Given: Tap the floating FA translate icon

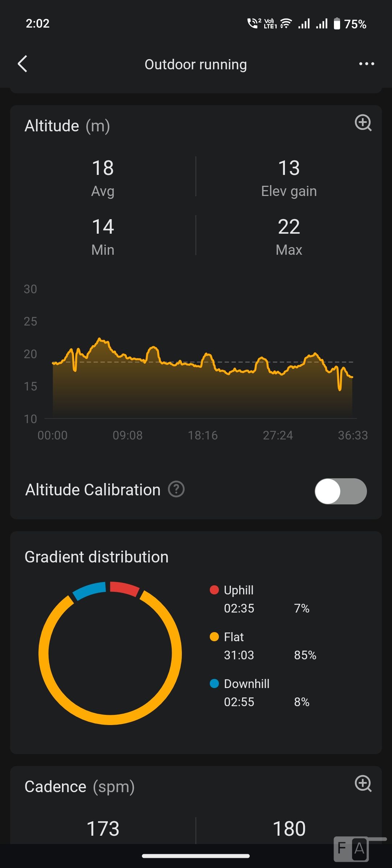Looking at the screenshot, I should [351, 849].
